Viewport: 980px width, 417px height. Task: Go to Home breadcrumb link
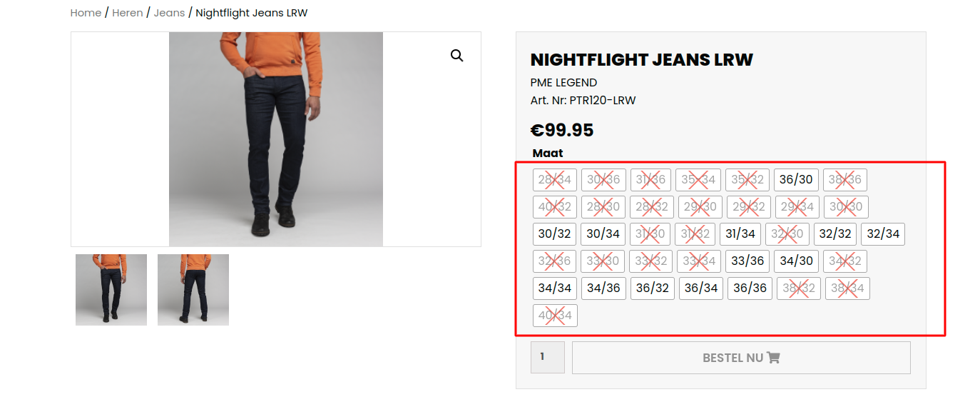[x=86, y=13]
